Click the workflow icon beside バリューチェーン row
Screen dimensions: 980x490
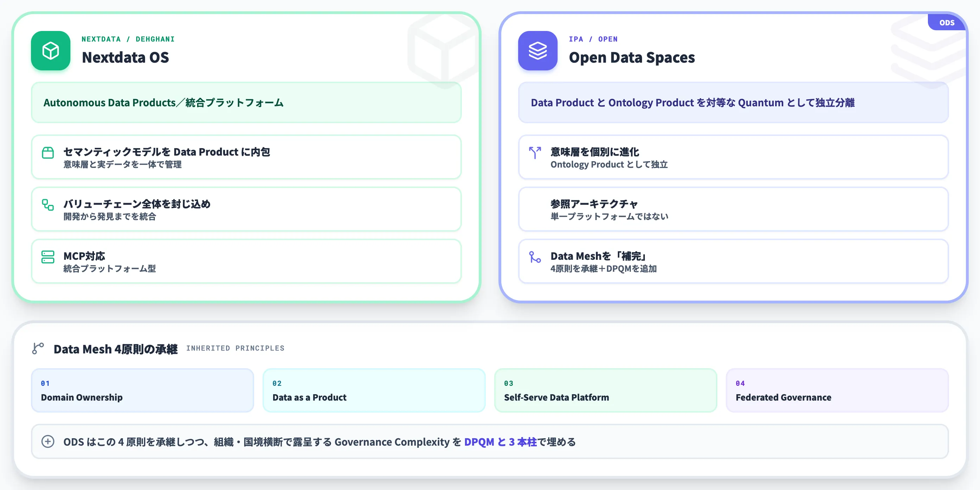pyautogui.click(x=48, y=205)
